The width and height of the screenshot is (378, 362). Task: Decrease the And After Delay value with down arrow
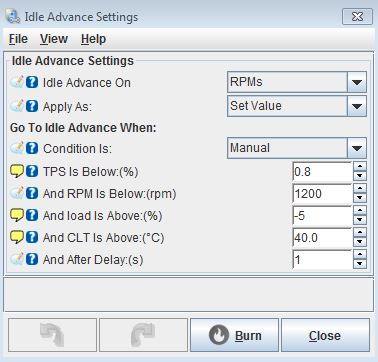pos(360,264)
